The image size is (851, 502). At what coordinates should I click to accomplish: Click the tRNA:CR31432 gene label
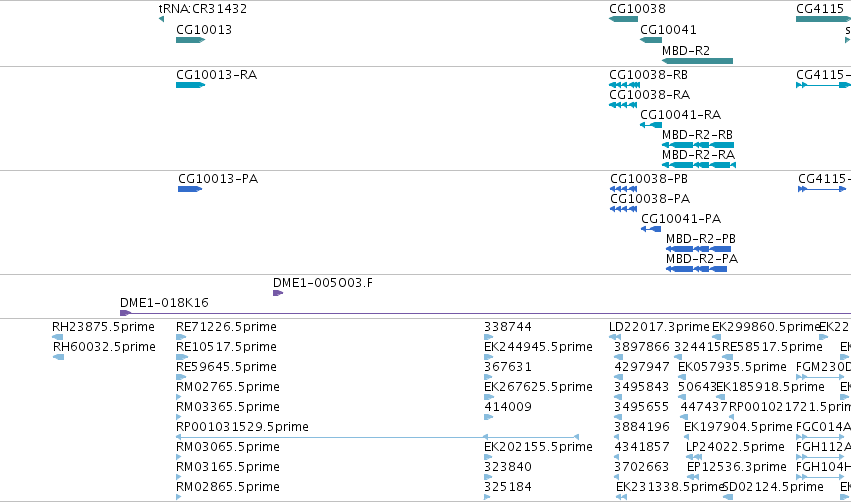[x=202, y=9]
